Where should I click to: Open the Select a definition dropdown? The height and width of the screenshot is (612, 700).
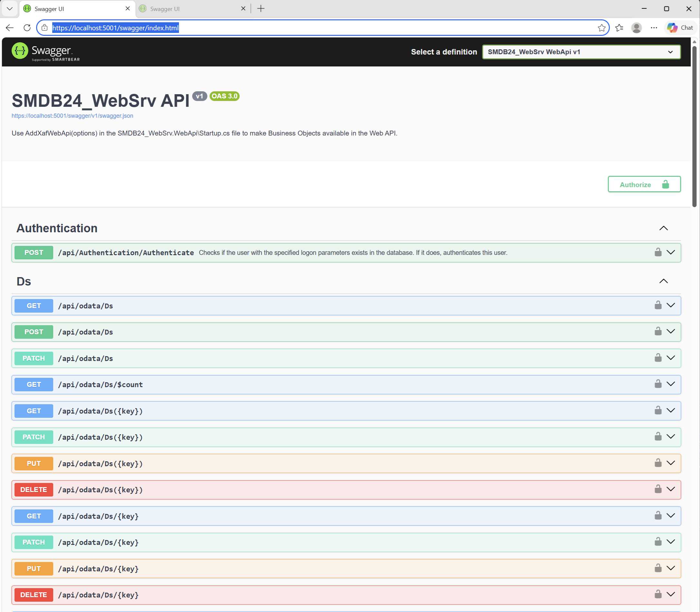581,52
